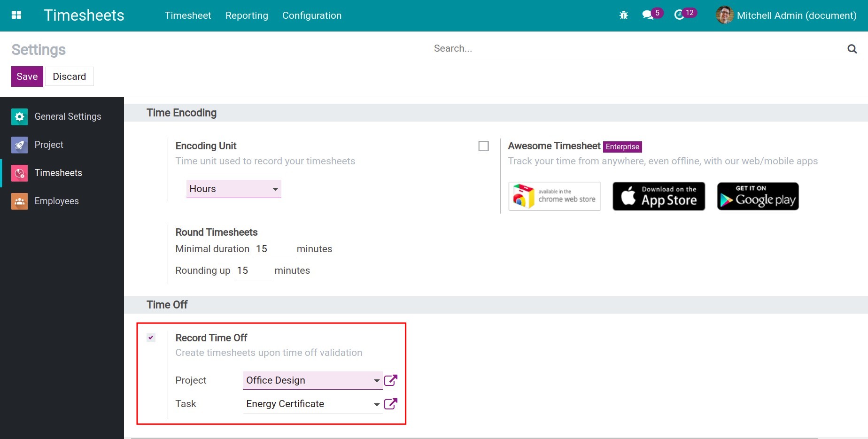Click the Minimal duration minutes field
This screenshot has height=439, width=868.
tap(273, 249)
